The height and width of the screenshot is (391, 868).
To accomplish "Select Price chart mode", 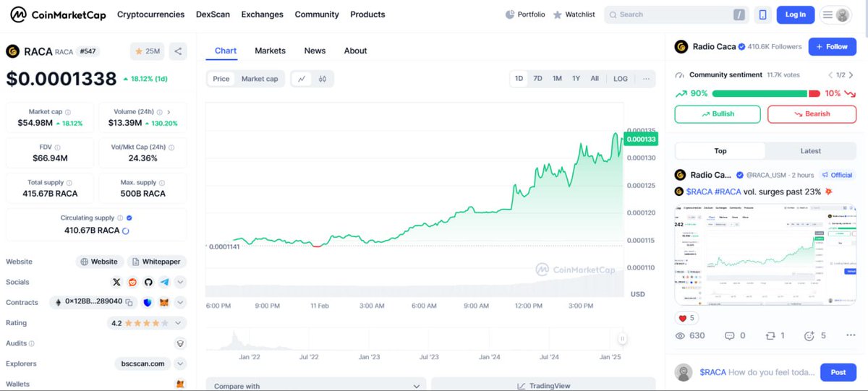I will (221, 79).
